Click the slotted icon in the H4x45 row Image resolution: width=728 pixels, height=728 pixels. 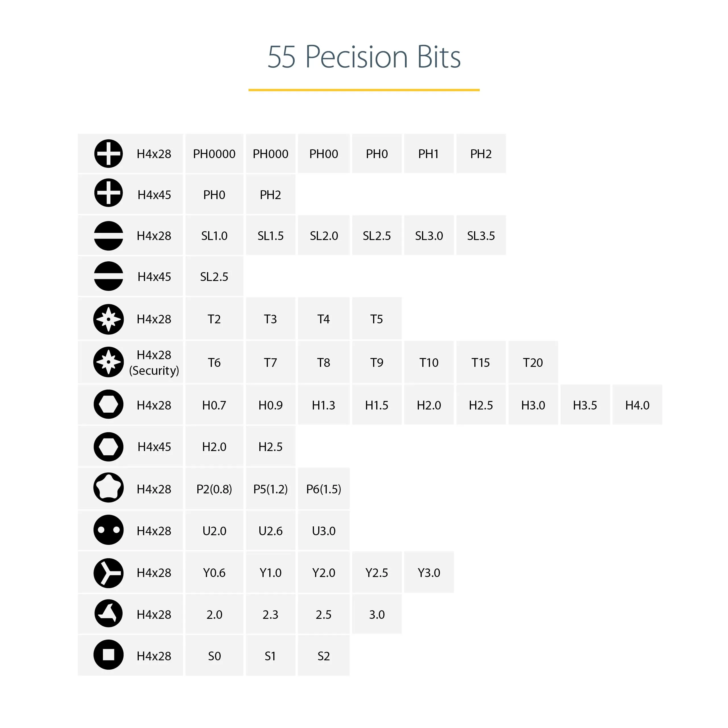[109, 276]
